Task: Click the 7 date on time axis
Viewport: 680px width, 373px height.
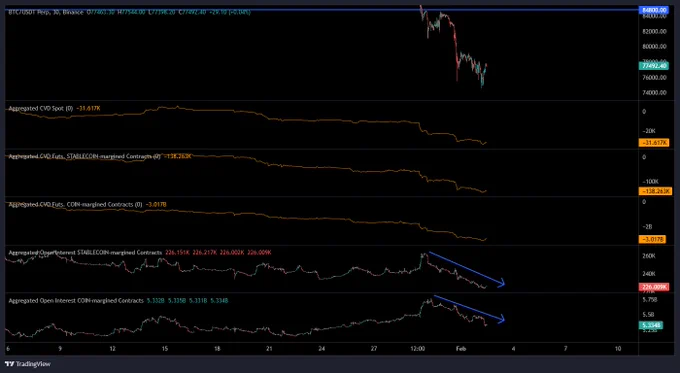Action: click(566, 348)
